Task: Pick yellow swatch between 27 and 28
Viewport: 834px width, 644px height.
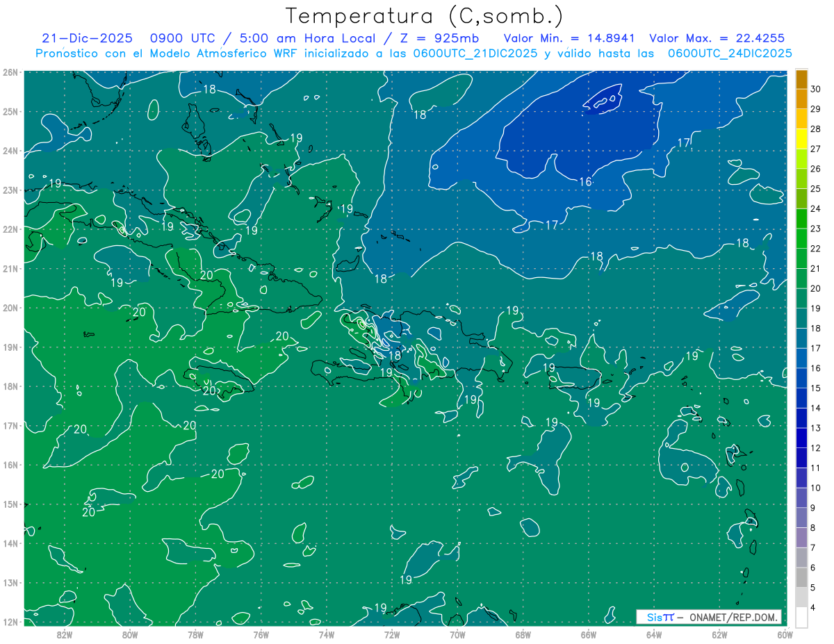Action: (801, 138)
